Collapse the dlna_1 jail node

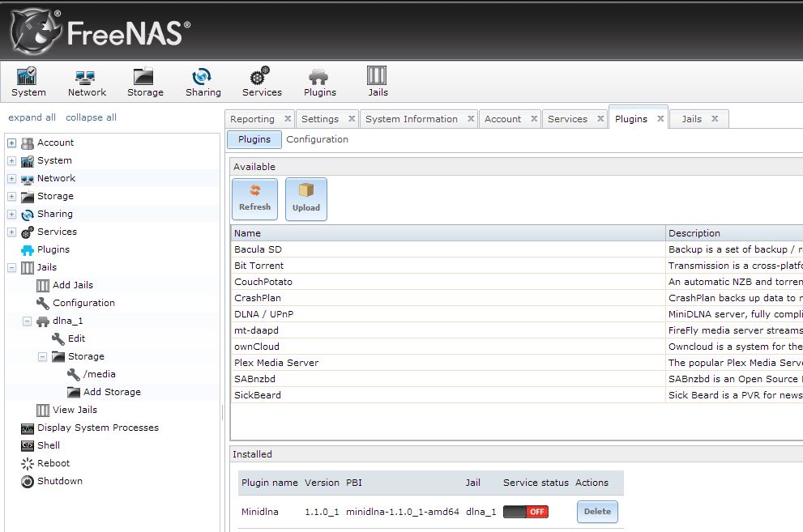(x=27, y=321)
